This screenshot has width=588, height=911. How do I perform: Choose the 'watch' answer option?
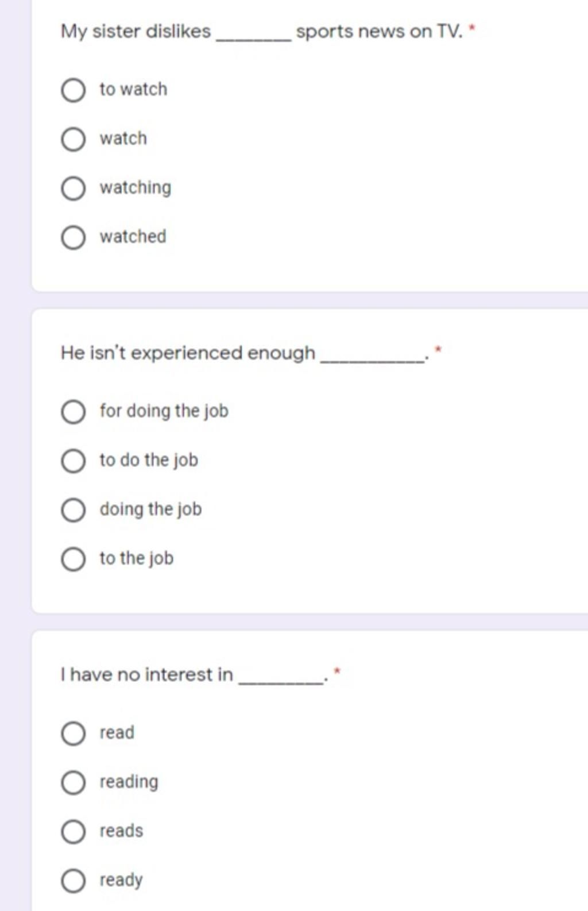point(73,139)
